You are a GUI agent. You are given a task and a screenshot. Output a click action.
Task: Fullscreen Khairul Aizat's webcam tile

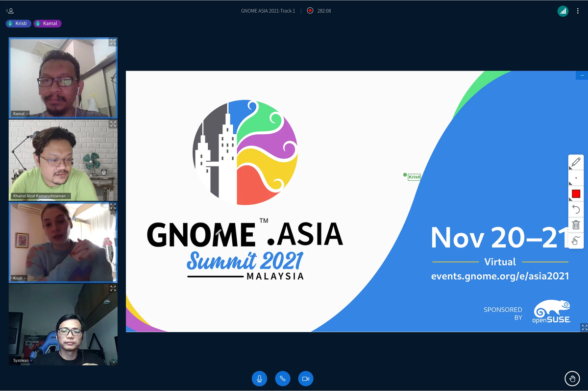pos(113,124)
